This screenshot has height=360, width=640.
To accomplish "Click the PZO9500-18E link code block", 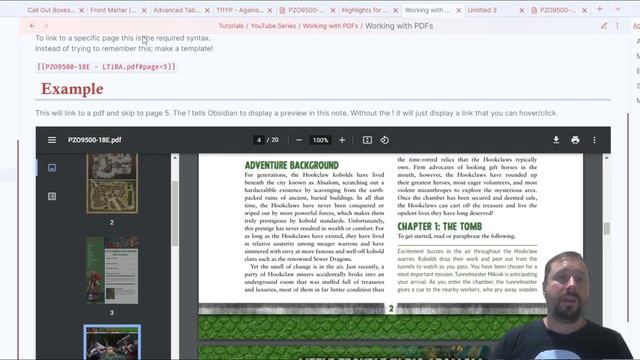I will point(106,67).
